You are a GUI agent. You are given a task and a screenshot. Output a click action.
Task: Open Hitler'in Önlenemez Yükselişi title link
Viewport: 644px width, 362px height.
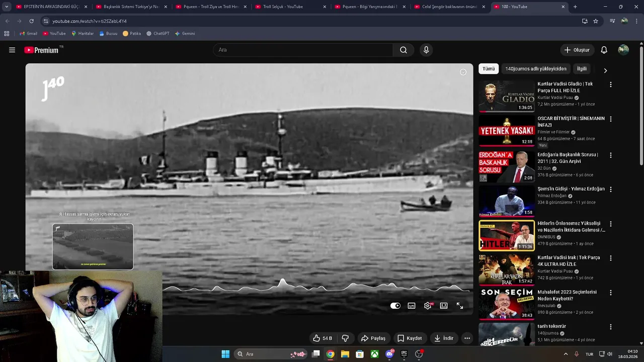tap(571, 226)
